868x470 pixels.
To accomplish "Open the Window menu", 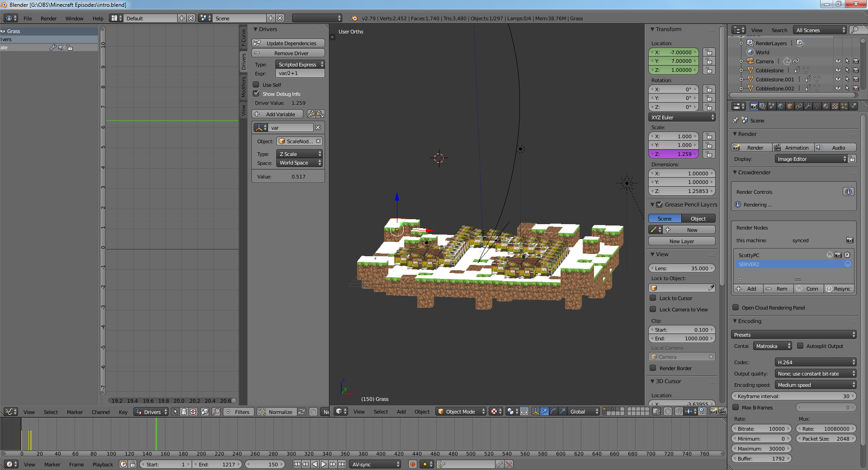I will 75,19.
